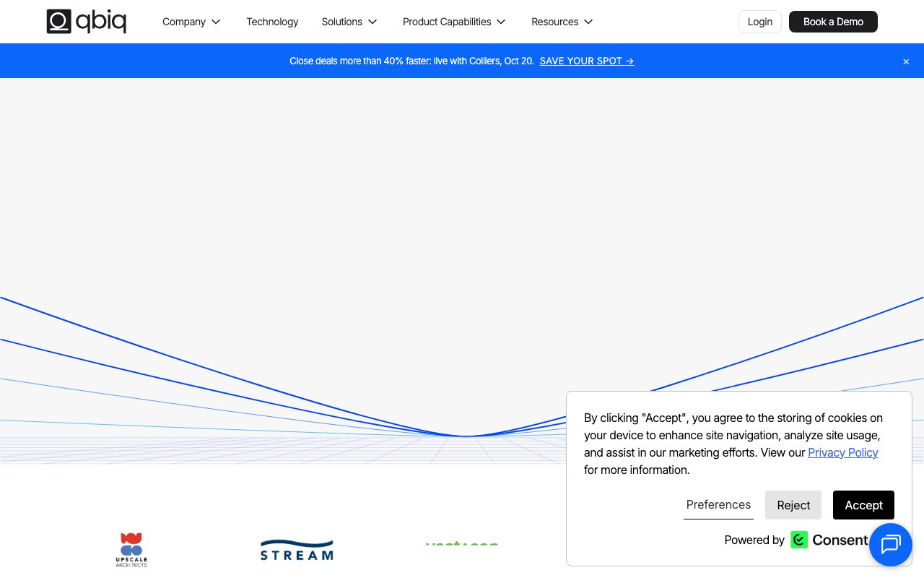Click the partially visible green client logo

(x=462, y=544)
